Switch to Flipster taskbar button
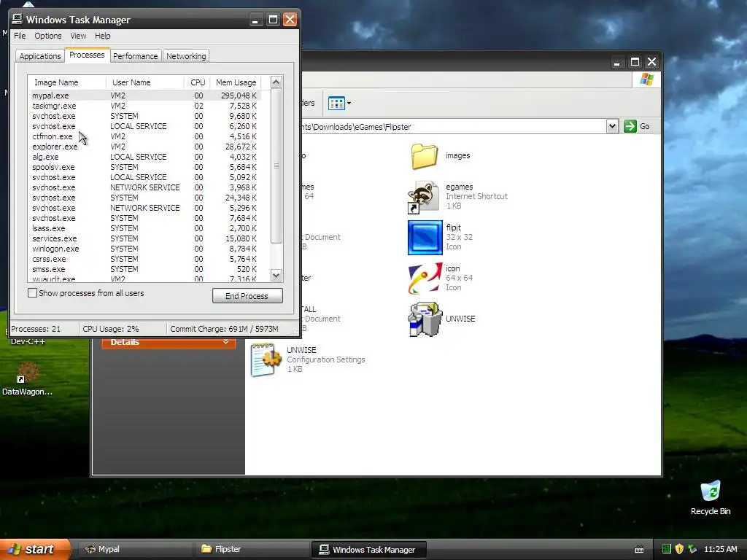 pyautogui.click(x=252, y=549)
